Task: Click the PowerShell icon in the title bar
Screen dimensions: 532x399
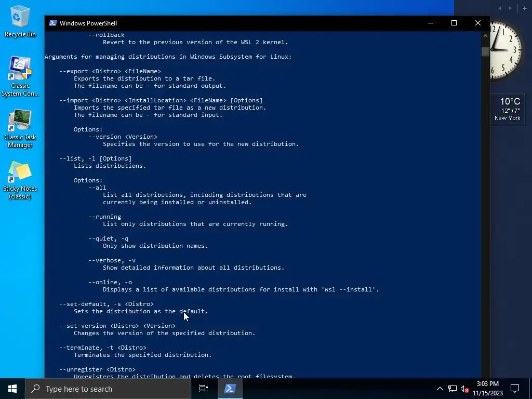Action: click(52, 23)
